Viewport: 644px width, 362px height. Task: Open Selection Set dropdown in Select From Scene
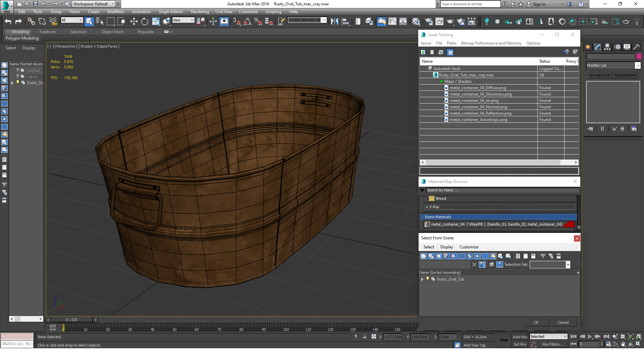[x=568, y=264]
